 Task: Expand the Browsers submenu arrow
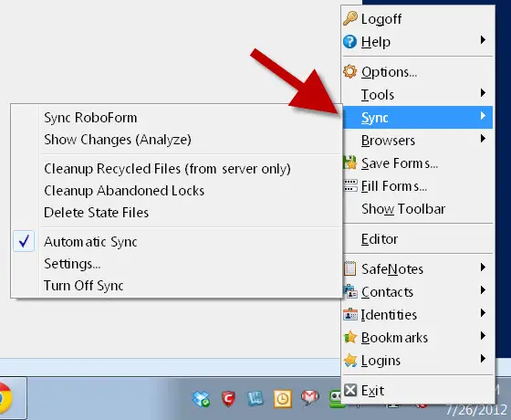click(x=483, y=139)
